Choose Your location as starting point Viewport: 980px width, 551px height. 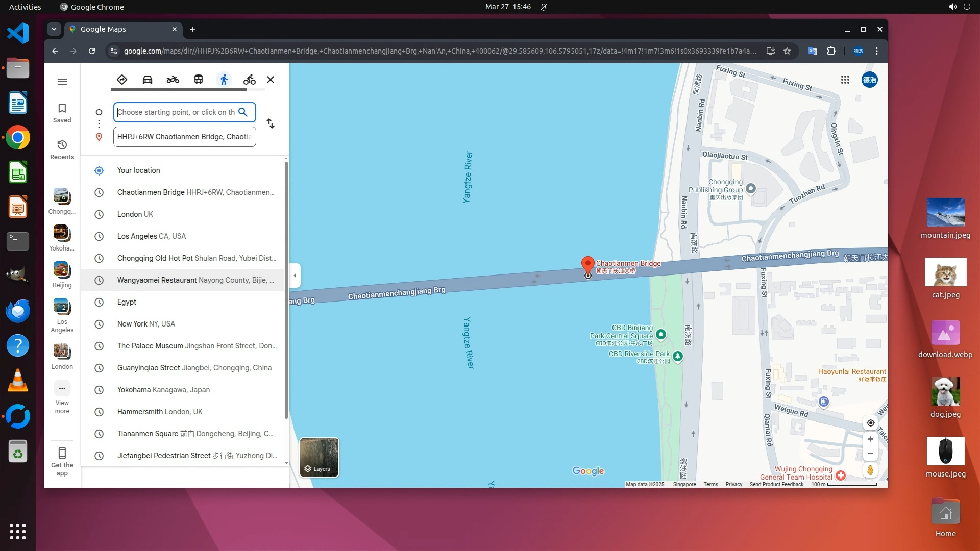pyautogui.click(x=138, y=170)
